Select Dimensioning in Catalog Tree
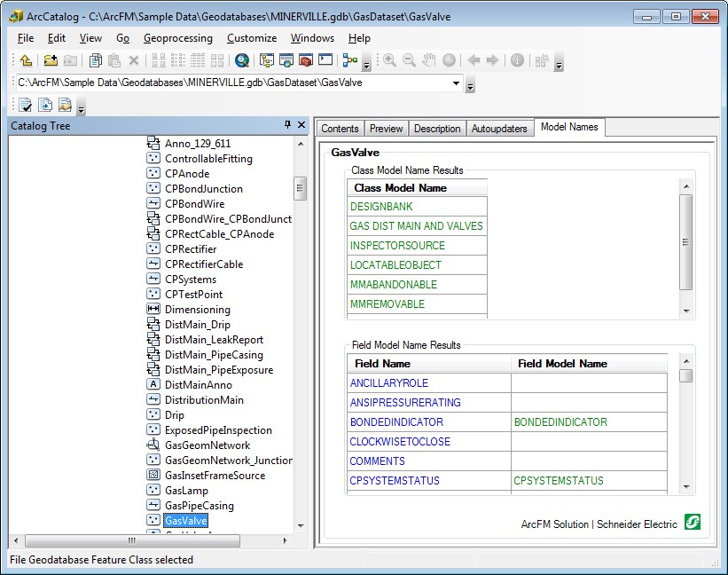 click(198, 310)
